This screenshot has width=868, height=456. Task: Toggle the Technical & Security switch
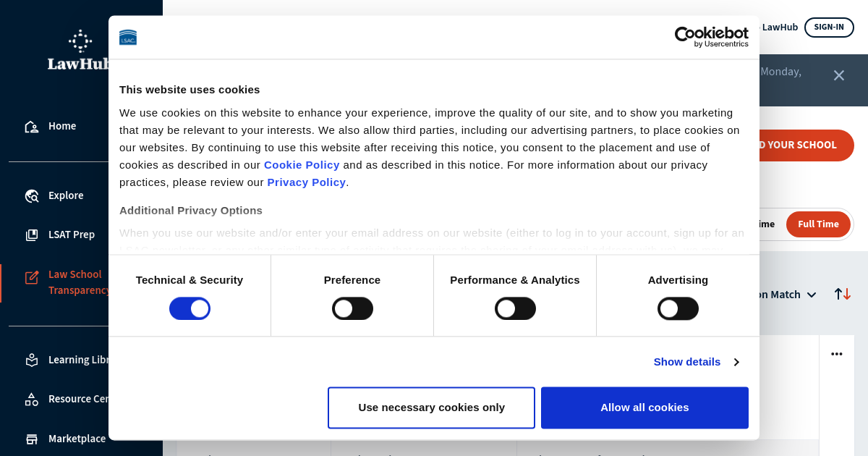tap(190, 308)
